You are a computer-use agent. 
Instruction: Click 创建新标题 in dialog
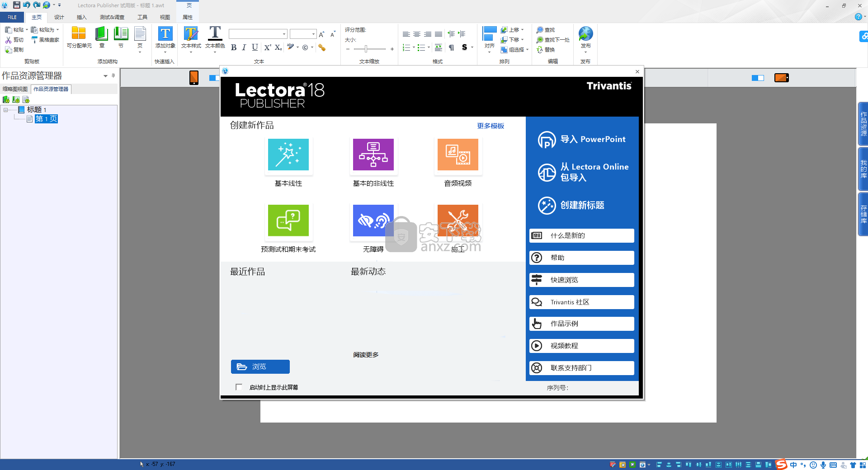pyautogui.click(x=571, y=206)
